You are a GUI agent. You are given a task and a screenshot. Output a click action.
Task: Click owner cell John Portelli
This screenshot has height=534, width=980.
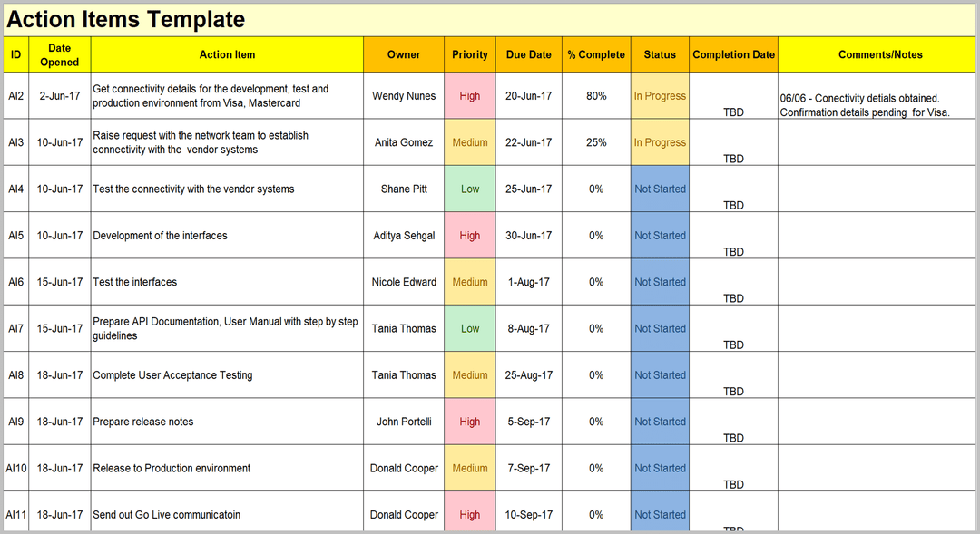pyautogui.click(x=404, y=422)
